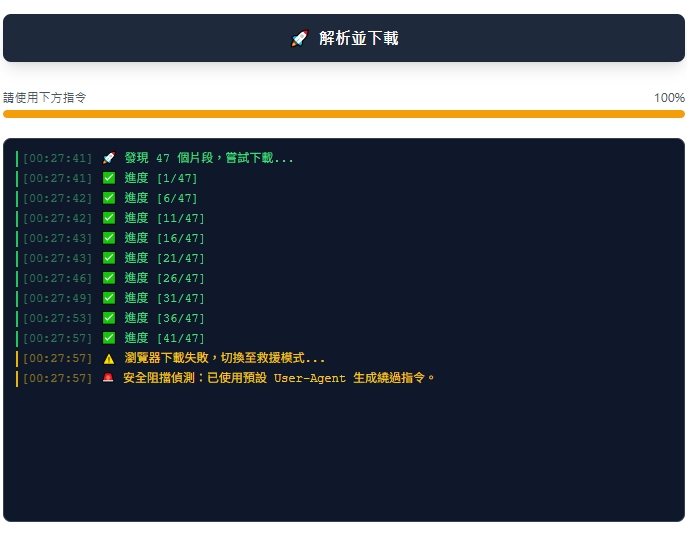This screenshot has width=687, height=539.
Task: Select the 瀏覽器下載失敗 warning message
Action: [x=225, y=358]
